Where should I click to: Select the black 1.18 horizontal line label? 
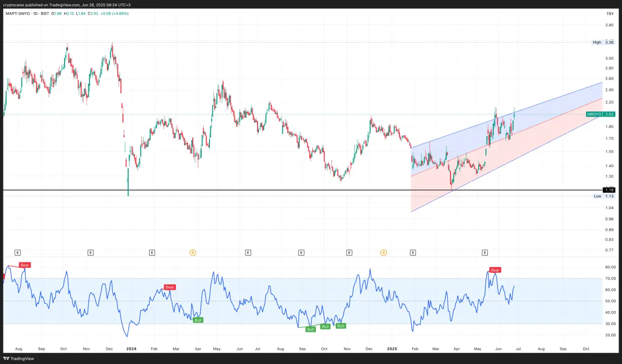point(609,190)
